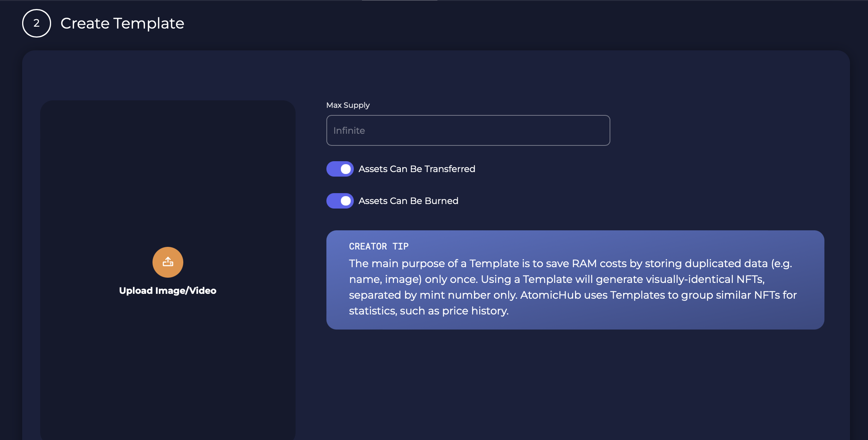
Task: Click the Create Template heading
Action: pyautogui.click(x=122, y=23)
